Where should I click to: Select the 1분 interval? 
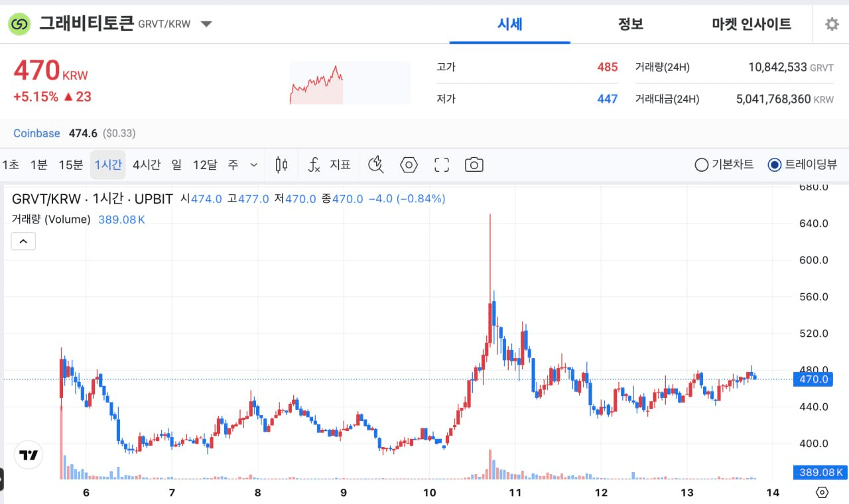point(38,165)
